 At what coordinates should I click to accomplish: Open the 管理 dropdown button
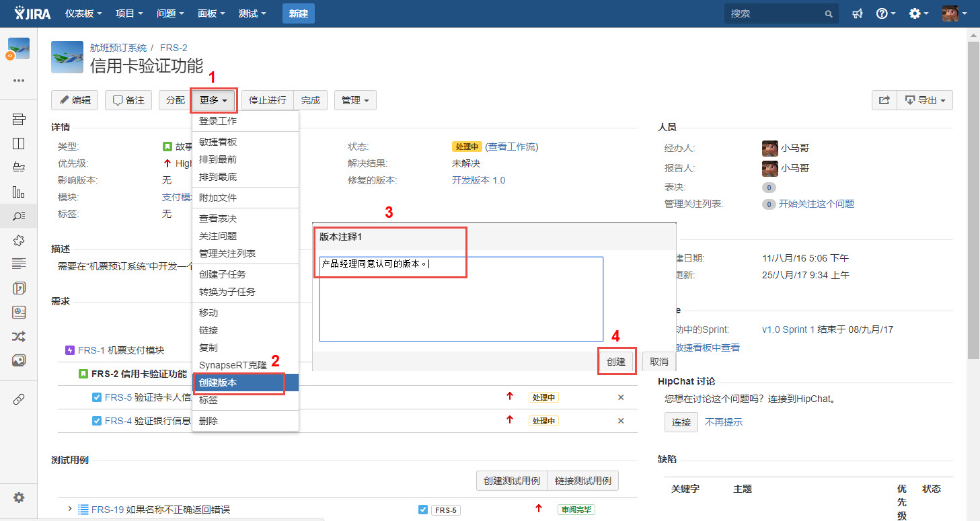(x=355, y=100)
